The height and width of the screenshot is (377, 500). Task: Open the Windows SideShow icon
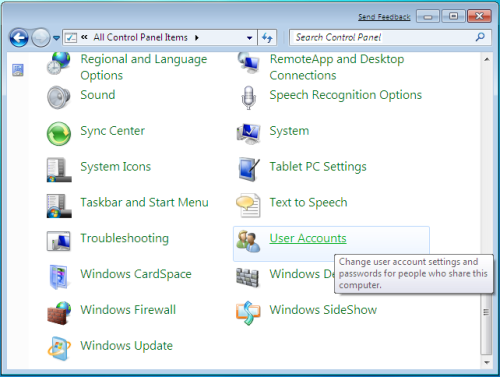coord(248,313)
